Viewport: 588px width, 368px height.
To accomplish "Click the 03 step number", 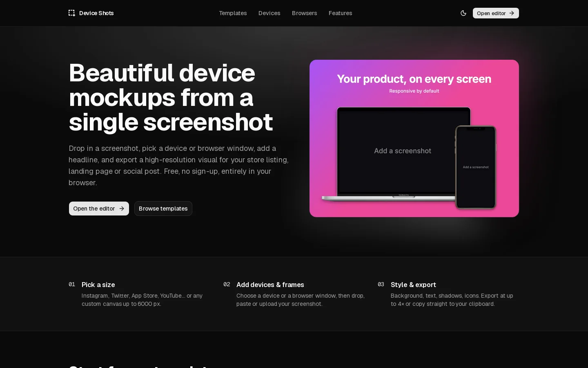I will [381, 284].
